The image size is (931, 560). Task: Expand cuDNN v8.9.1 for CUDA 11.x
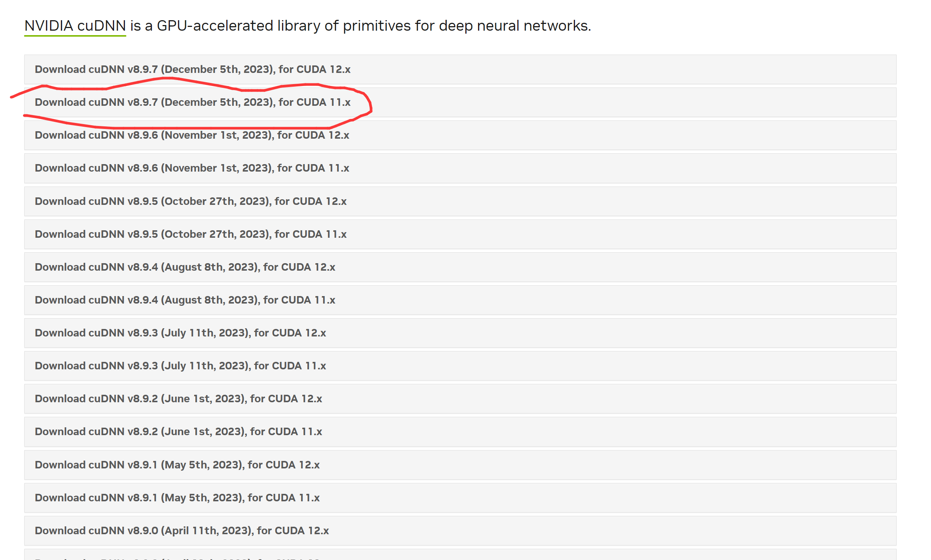pos(460,498)
